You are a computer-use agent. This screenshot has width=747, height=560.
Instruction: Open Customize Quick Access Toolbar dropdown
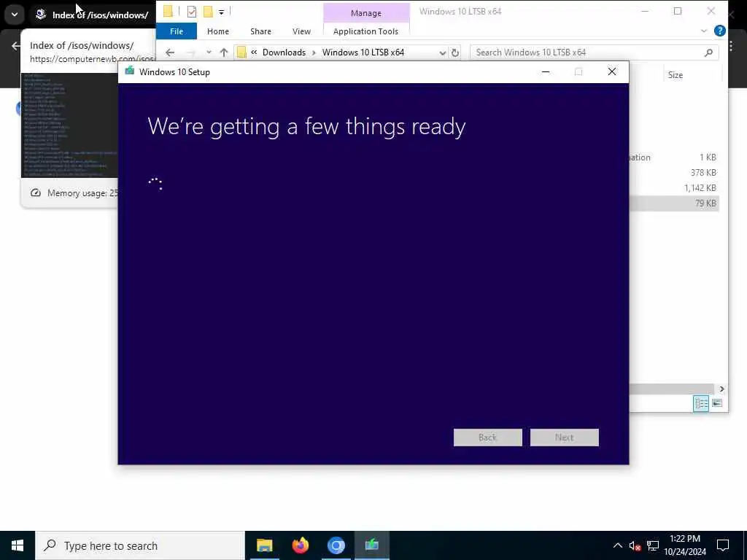tap(222, 12)
